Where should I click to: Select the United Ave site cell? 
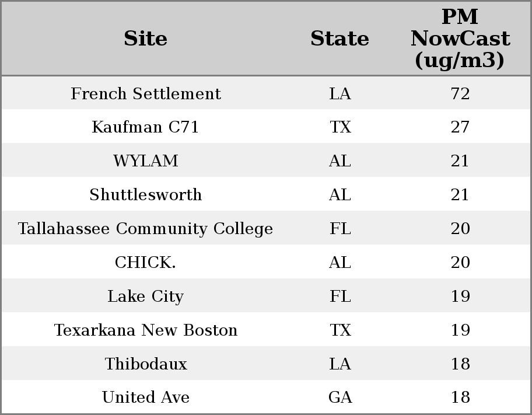146,397
